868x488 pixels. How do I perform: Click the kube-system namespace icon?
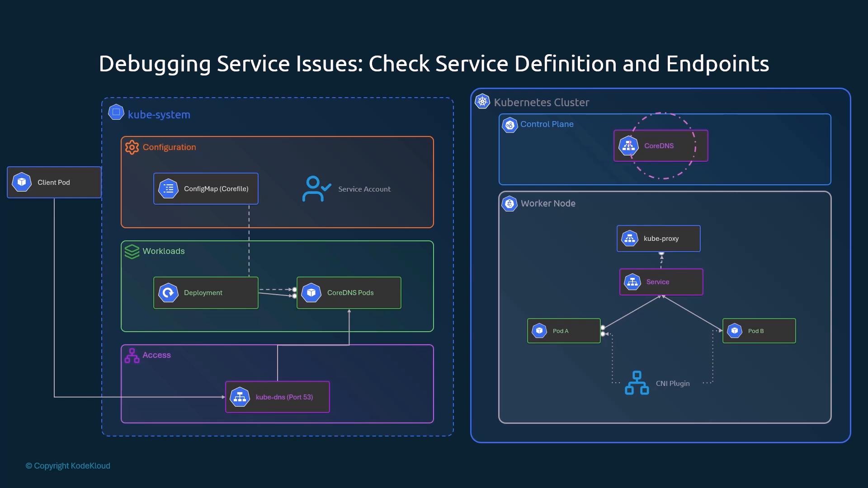point(116,112)
